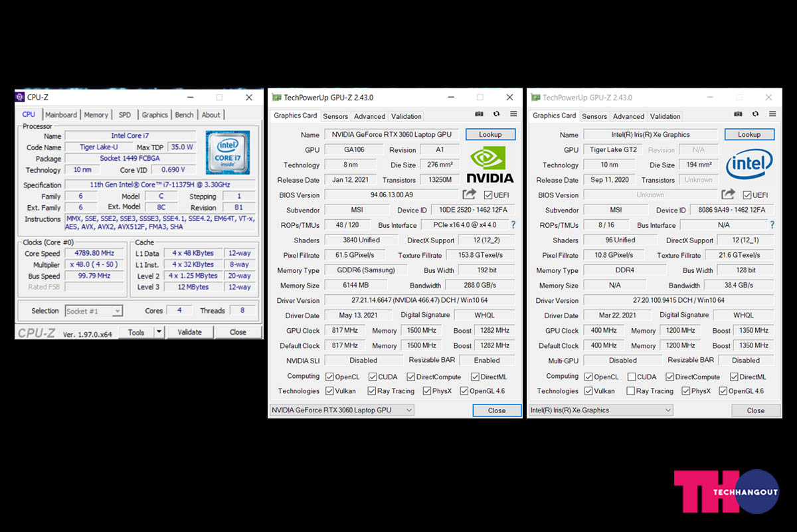Image resolution: width=797 pixels, height=532 pixels.
Task: Click the Intel Core i7 badge in CPU-Z
Action: [x=228, y=153]
